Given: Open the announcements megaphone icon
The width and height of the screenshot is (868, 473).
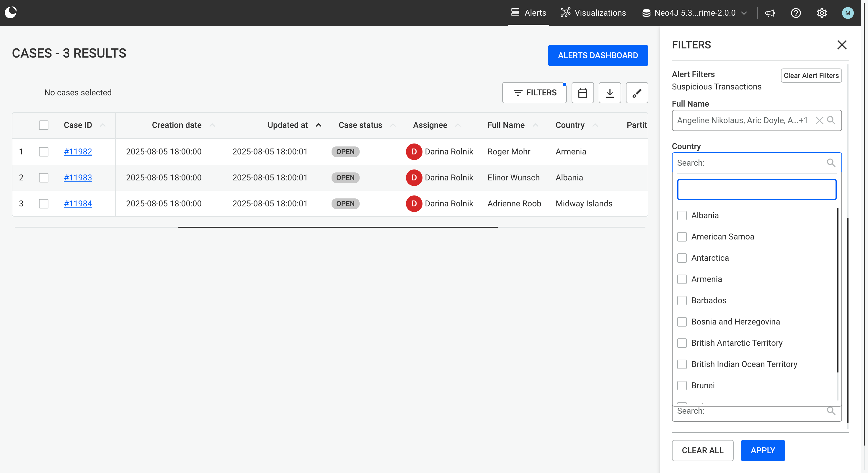Looking at the screenshot, I should pos(770,13).
